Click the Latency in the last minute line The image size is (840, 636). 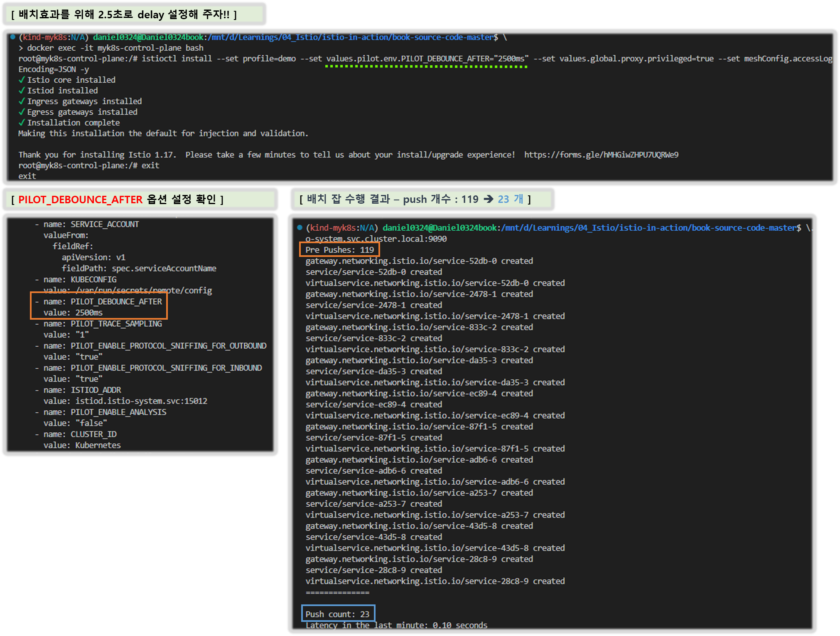point(396,625)
